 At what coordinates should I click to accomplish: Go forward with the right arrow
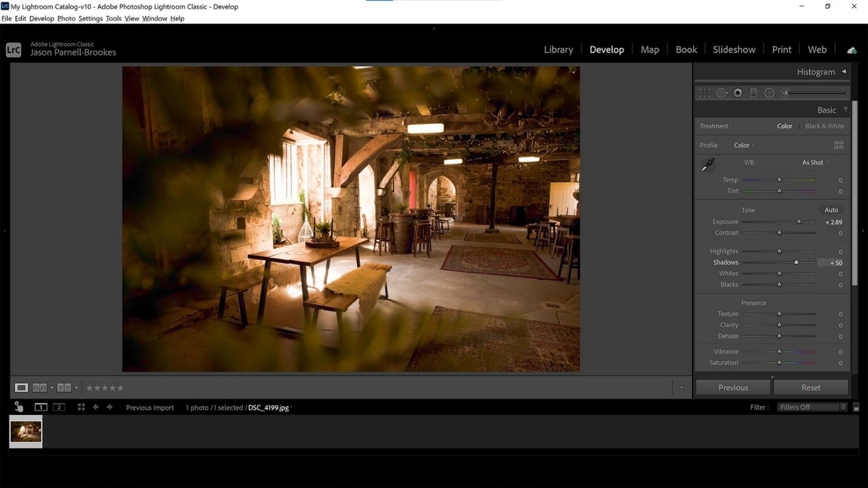click(109, 407)
